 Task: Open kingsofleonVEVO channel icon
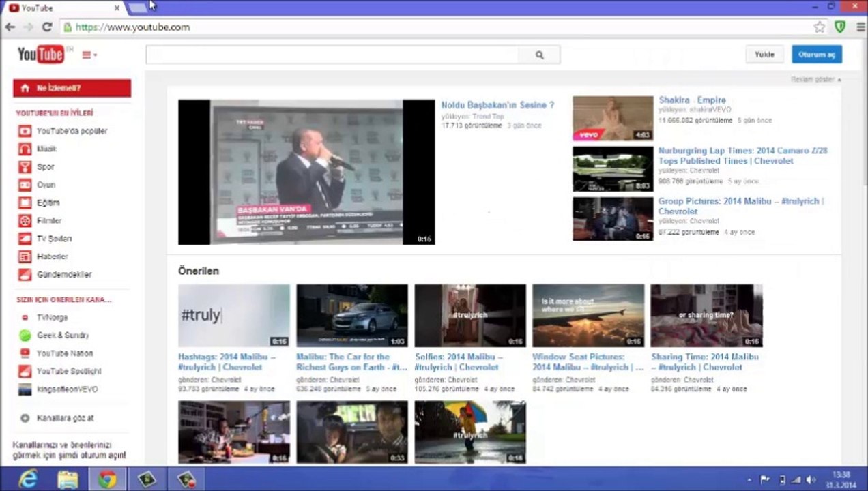click(25, 389)
